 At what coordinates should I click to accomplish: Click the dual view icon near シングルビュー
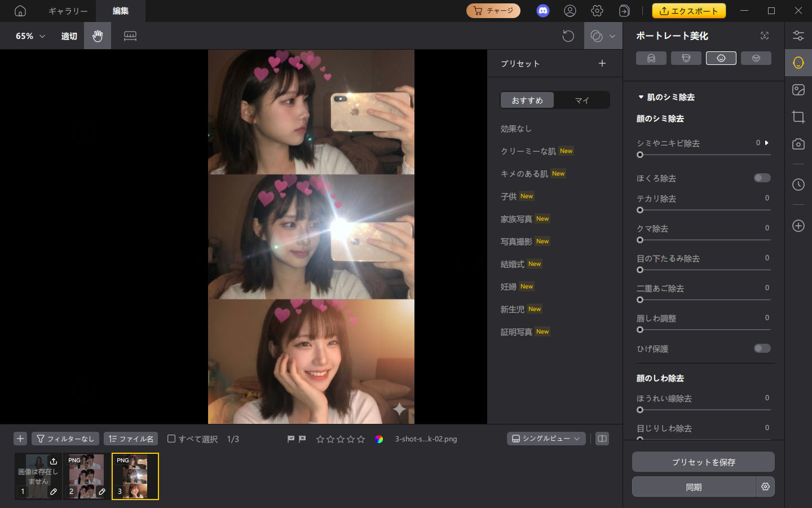tap(602, 439)
